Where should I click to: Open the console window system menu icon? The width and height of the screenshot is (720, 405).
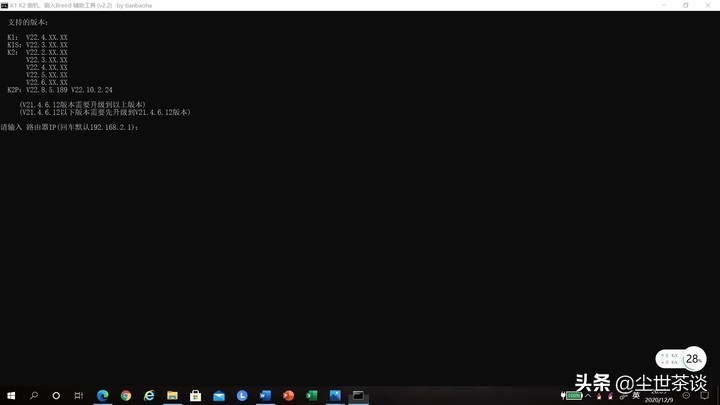coord(5,6)
